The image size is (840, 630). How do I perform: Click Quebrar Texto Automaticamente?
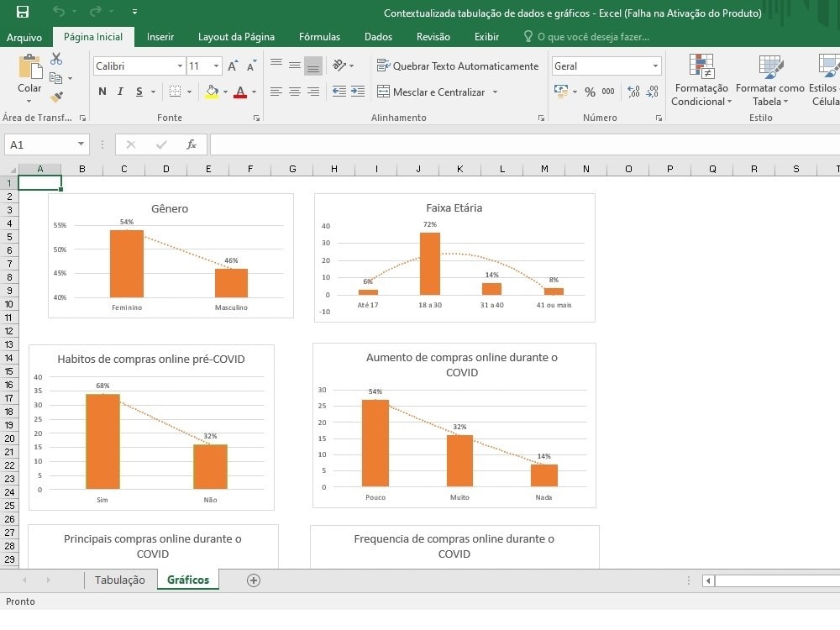pyautogui.click(x=459, y=66)
